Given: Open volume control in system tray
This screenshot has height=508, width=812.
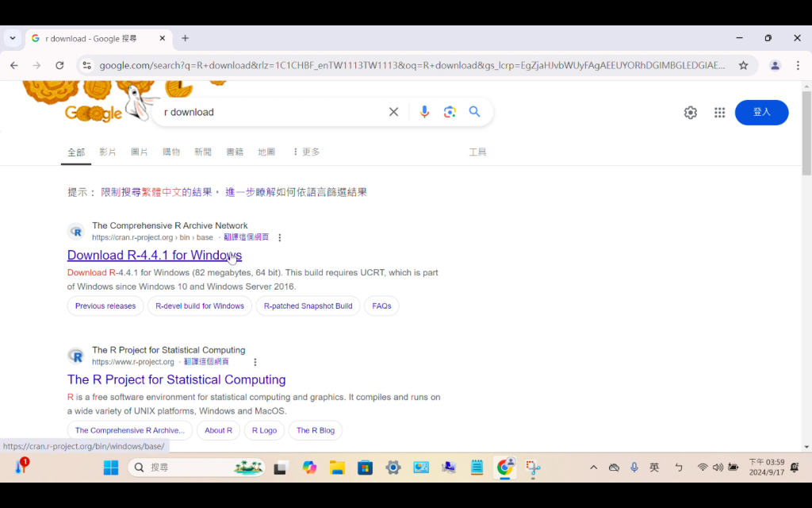Looking at the screenshot, I should point(717,468).
